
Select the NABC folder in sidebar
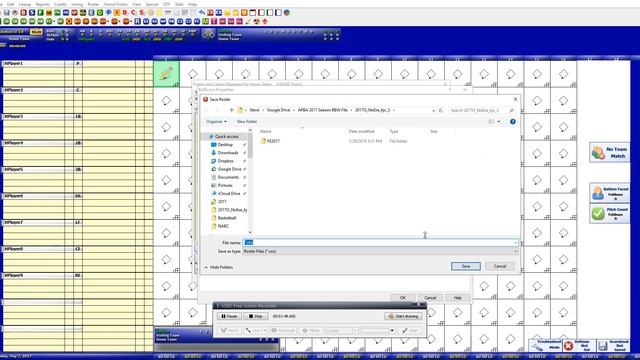pyautogui.click(x=223, y=226)
